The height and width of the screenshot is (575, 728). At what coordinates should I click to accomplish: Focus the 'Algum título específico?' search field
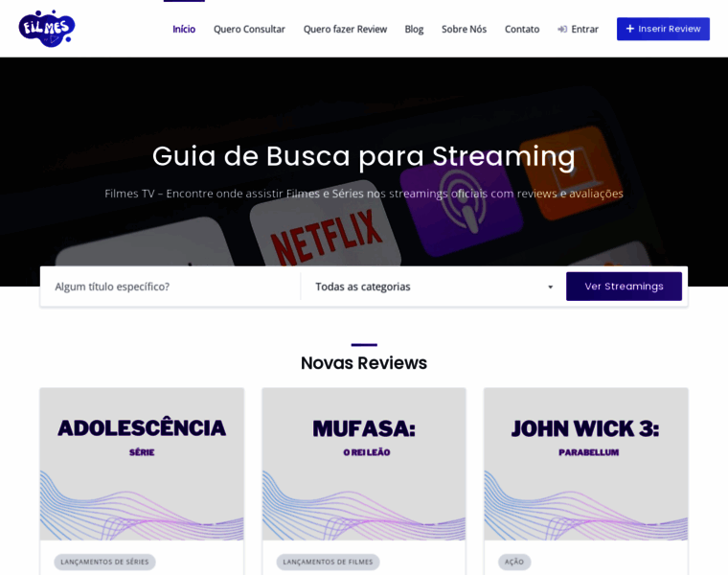click(x=171, y=287)
